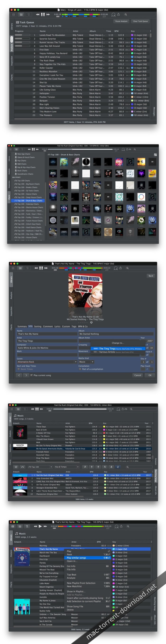Pause playback in the song info window
The height and width of the screenshot is (644, 166).
(41, 268)
